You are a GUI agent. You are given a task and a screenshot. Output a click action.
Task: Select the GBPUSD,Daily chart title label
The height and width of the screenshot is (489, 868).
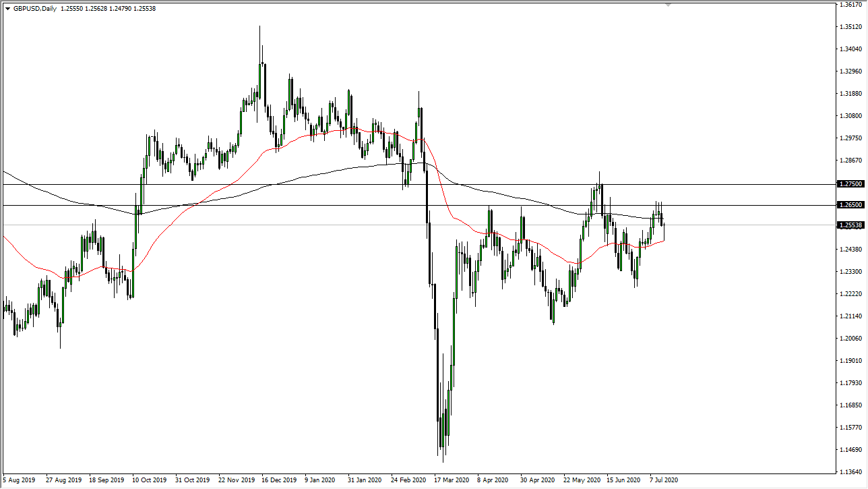click(x=35, y=8)
